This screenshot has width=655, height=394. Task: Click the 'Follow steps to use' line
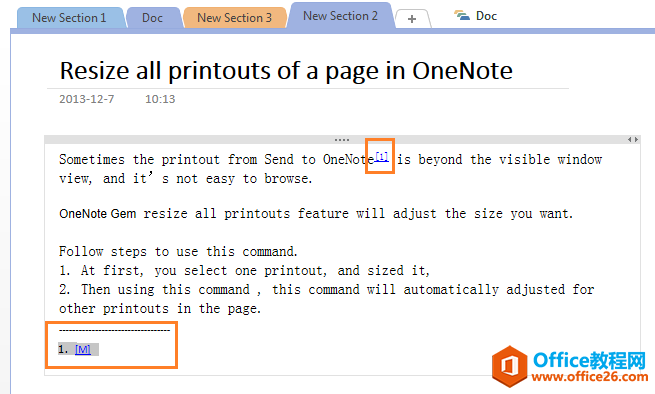point(178,252)
